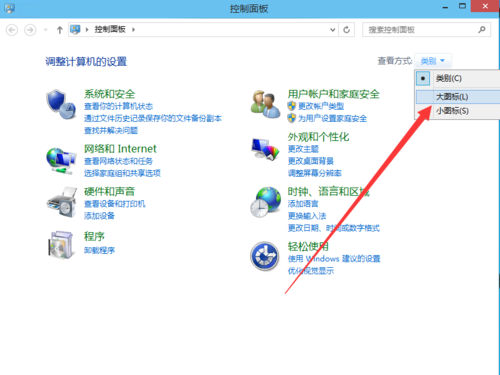This screenshot has width=500, height=375.
Task: Expand the address bar history dropdown
Action: coord(333,30)
